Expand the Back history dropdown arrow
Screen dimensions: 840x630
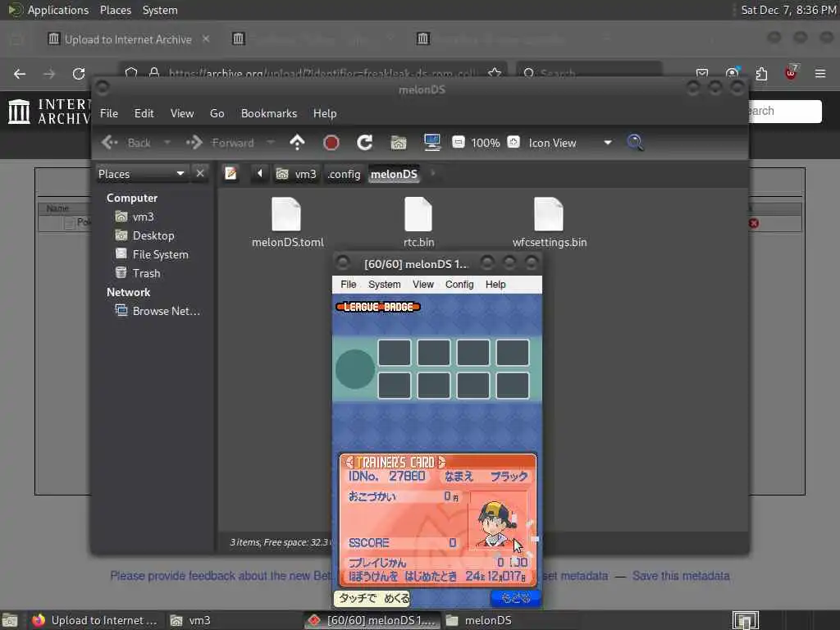pos(167,143)
